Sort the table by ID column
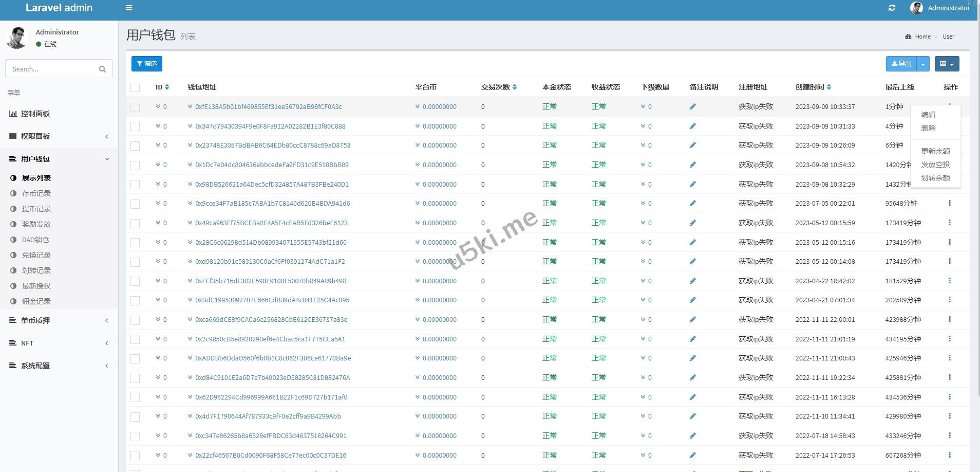This screenshot has width=980, height=472. [167, 87]
